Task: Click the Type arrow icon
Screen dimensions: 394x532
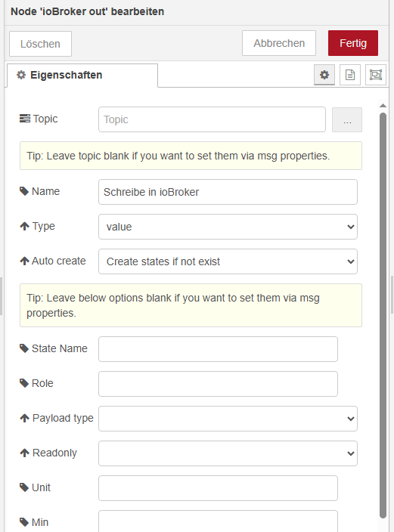Action: click(x=24, y=226)
